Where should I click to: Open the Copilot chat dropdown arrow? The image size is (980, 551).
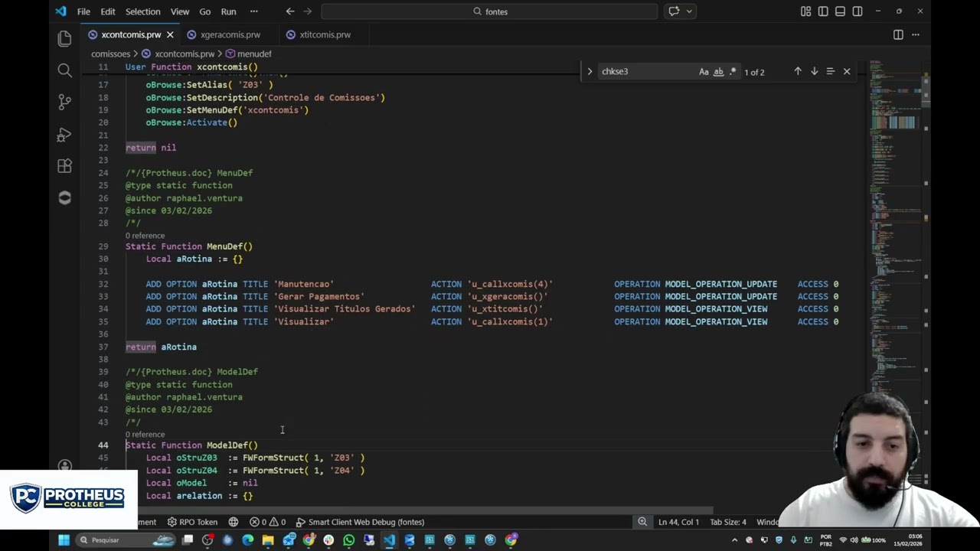[689, 11]
